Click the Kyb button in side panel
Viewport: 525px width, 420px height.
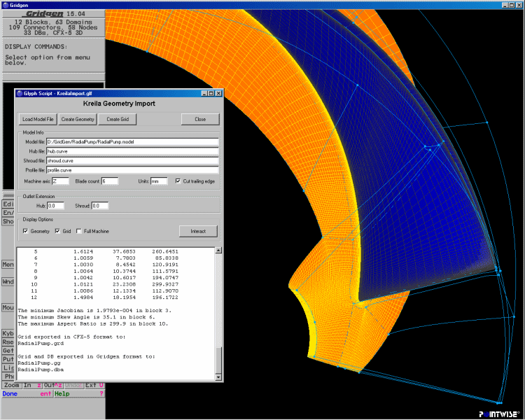coord(8,334)
